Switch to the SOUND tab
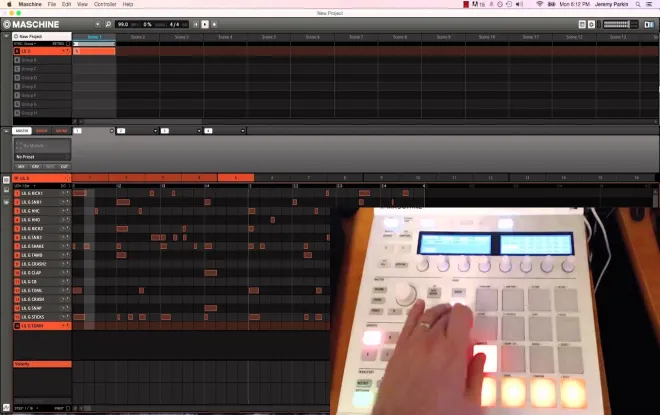This screenshot has height=415, width=660. pos(61,131)
